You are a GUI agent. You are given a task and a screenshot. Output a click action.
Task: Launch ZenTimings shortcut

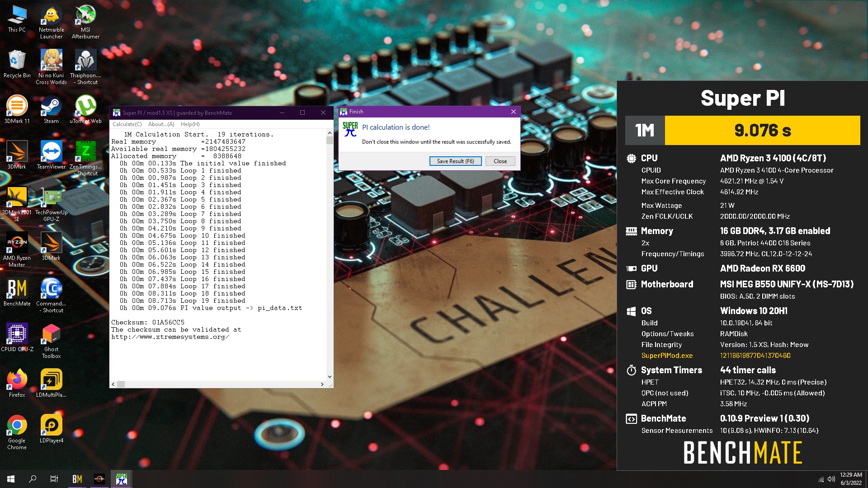tap(85, 158)
